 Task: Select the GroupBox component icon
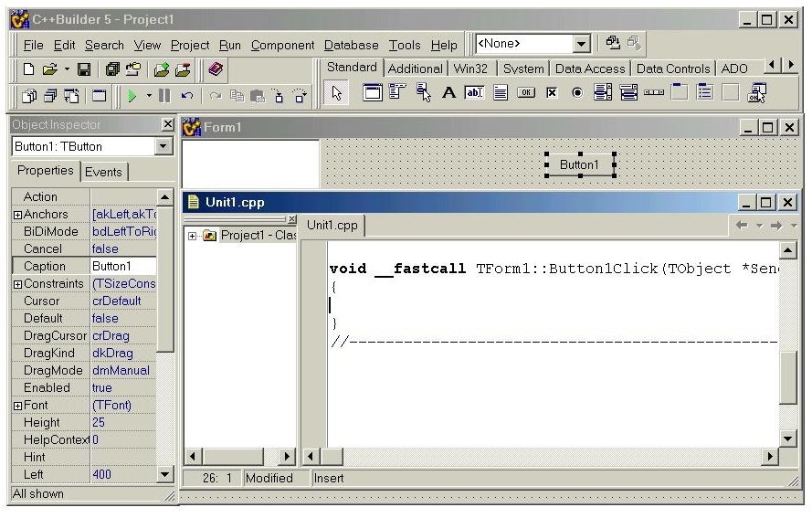(680, 92)
